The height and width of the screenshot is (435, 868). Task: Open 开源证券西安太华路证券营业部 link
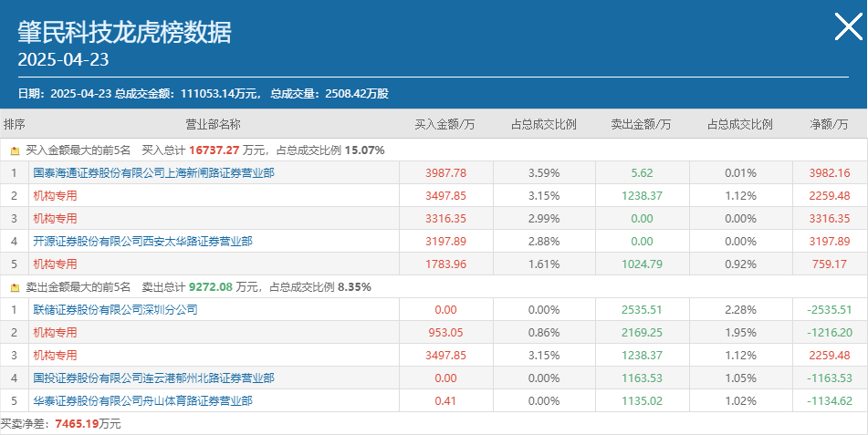142,242
